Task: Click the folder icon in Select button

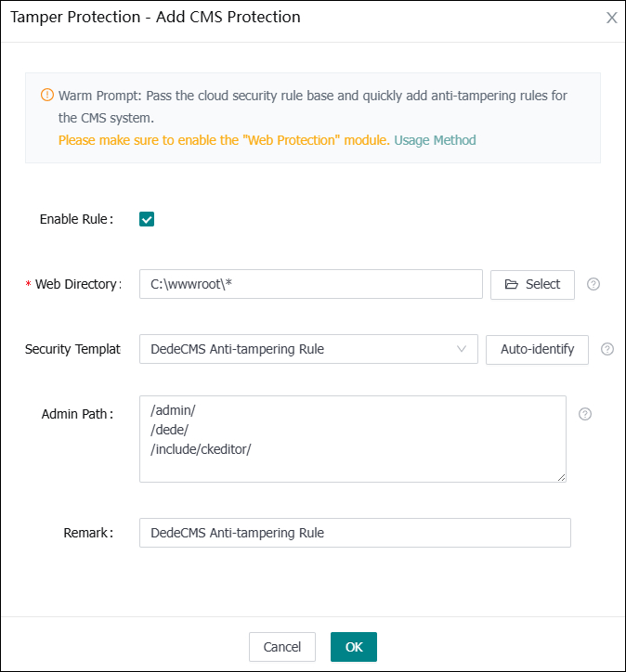Action: click(511, 284)
